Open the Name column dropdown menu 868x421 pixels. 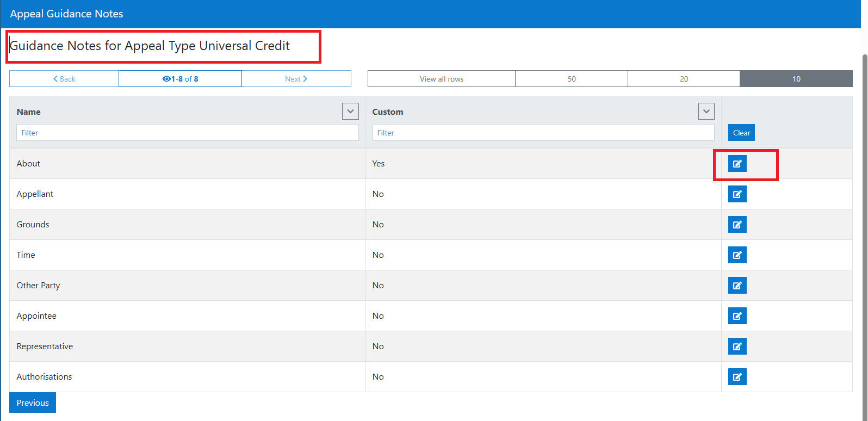(351, 112)
